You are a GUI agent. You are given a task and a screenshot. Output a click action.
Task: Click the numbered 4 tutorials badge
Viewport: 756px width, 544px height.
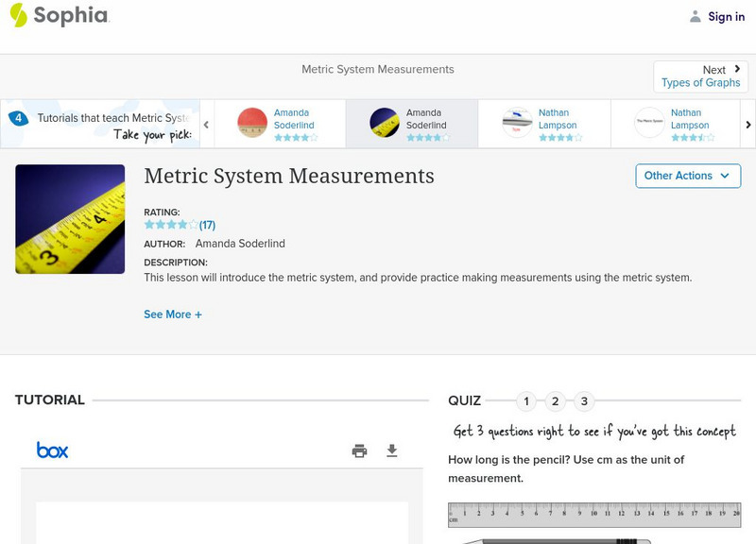pyautogui.click(x=18, y=118)
